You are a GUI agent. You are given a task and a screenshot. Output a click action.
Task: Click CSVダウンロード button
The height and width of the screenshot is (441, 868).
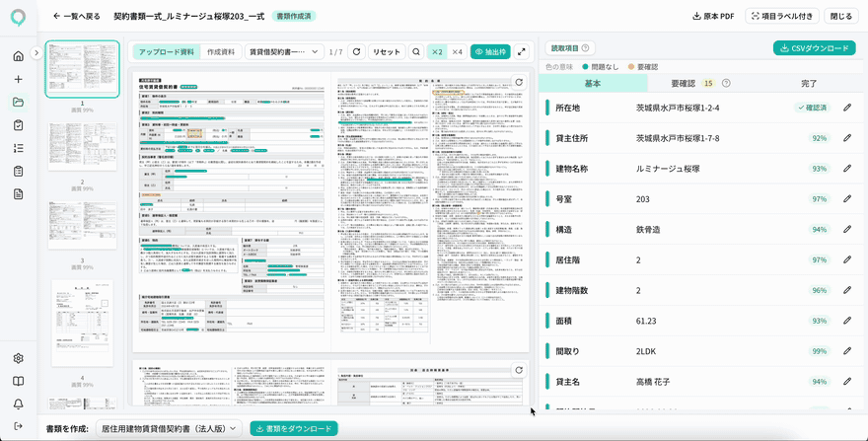click(x=816, y=48)
